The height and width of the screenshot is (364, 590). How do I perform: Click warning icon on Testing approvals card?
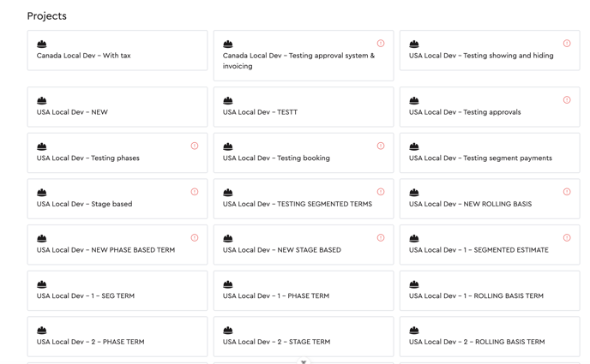click(x=567, y=100)
